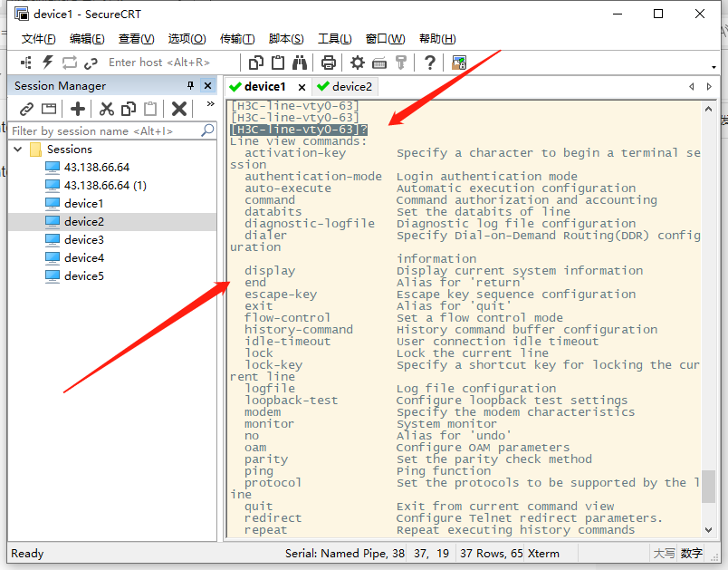Switch to the device1 tab
The width and height of the screenshot is (728, 570).
point(264,87)
